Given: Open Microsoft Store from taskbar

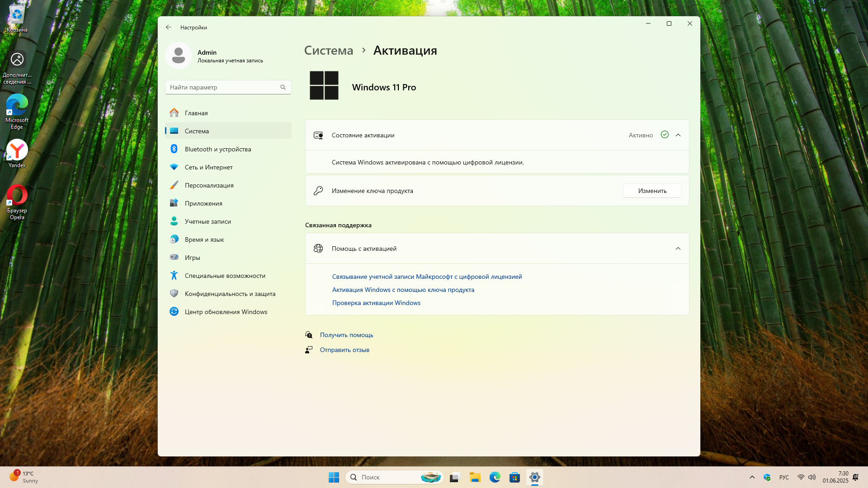Looking at the screenshot, I should coord(514,477).
